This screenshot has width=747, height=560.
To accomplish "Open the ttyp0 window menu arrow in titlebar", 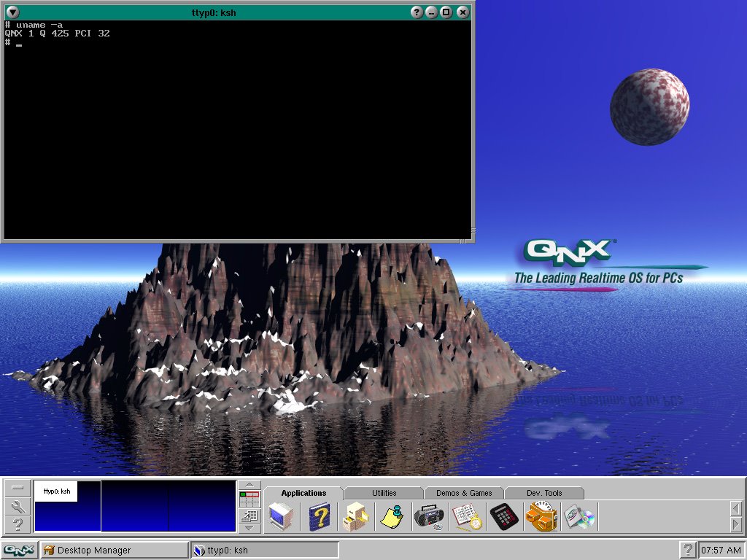I will tap(12, 12).
